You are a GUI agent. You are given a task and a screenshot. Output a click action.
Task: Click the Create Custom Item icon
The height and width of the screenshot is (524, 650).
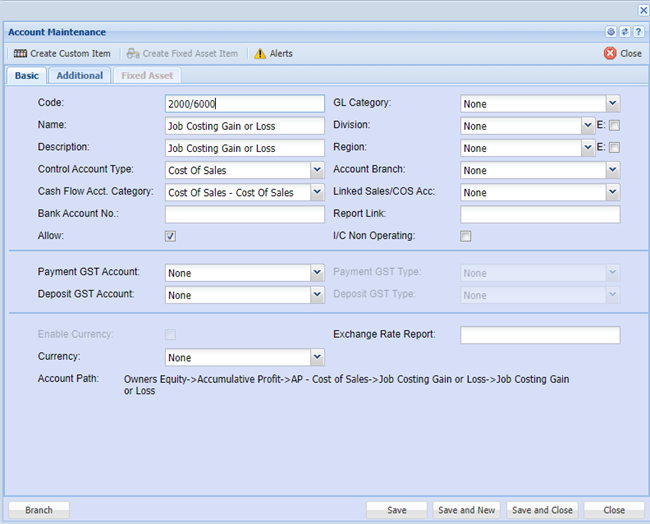(20, 53)
